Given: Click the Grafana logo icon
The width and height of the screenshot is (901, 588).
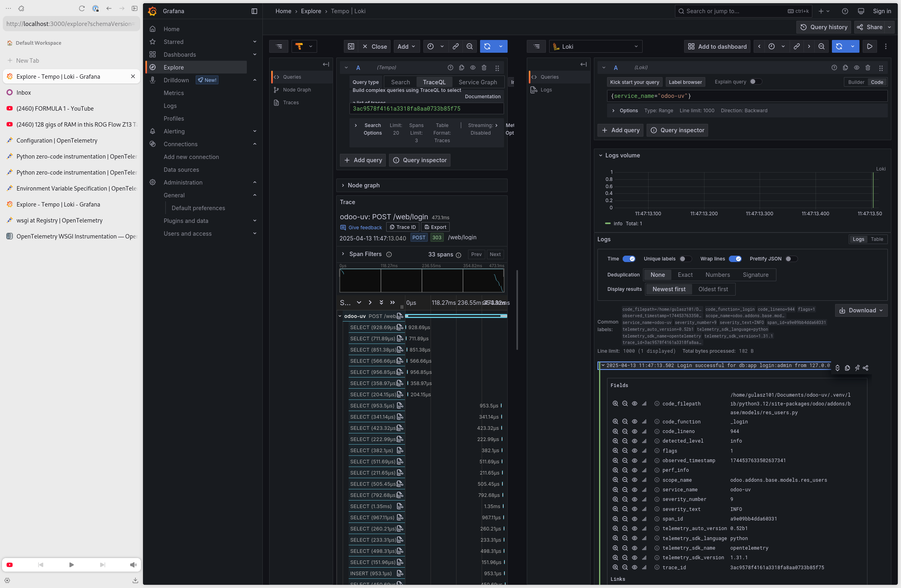Looking at the screenshot, I should [x=152, y=11].
